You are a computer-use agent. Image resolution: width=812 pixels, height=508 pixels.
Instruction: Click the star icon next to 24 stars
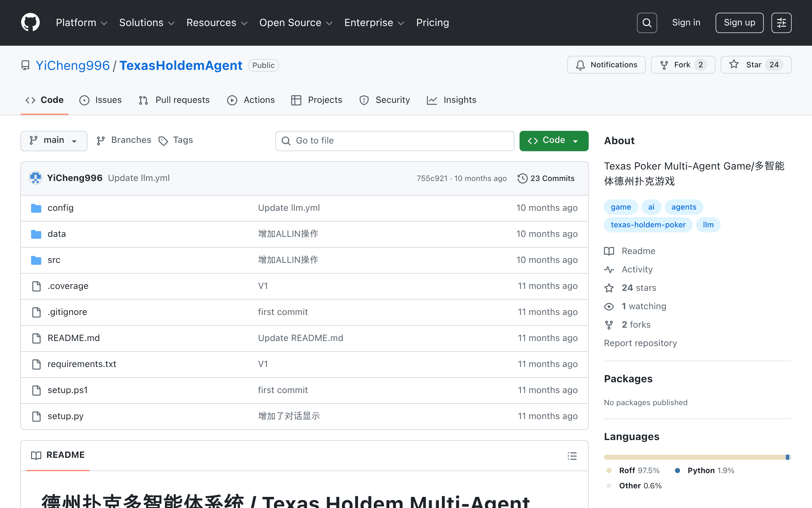coord(609,288)
